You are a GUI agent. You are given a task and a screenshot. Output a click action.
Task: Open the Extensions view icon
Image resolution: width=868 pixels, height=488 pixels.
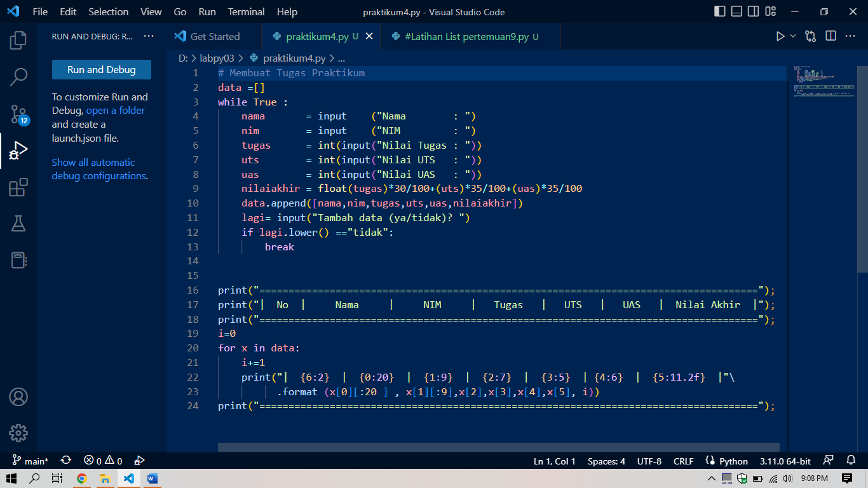click(18, 187)
